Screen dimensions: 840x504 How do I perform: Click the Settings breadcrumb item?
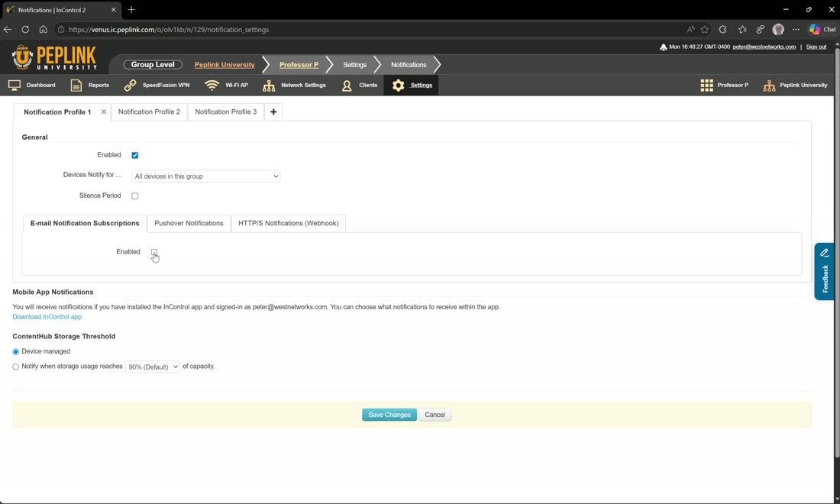354,65
